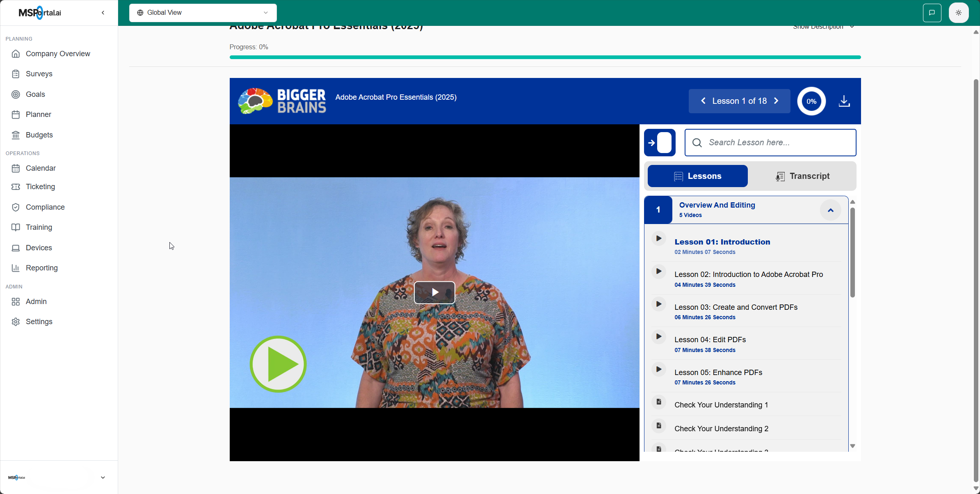Click the search magnifier icon in lesson search
980x494 pixels.
tap(697, 143)
